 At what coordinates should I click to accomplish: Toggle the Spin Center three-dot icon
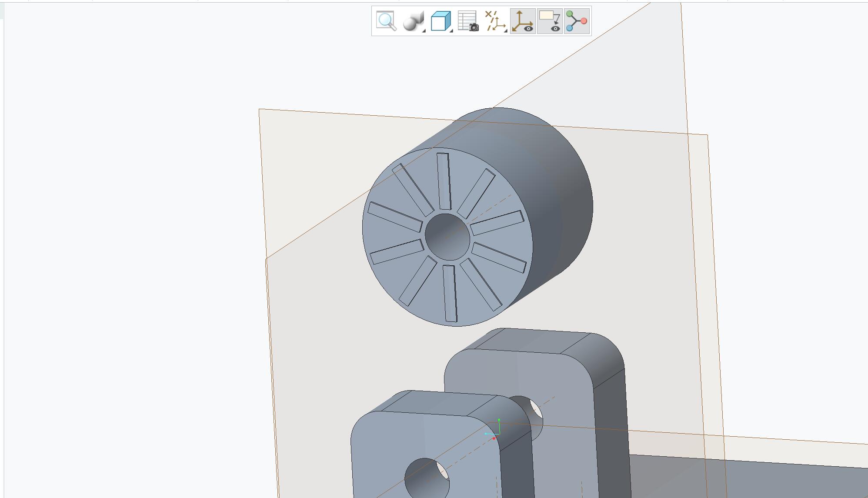coord(577,21)
